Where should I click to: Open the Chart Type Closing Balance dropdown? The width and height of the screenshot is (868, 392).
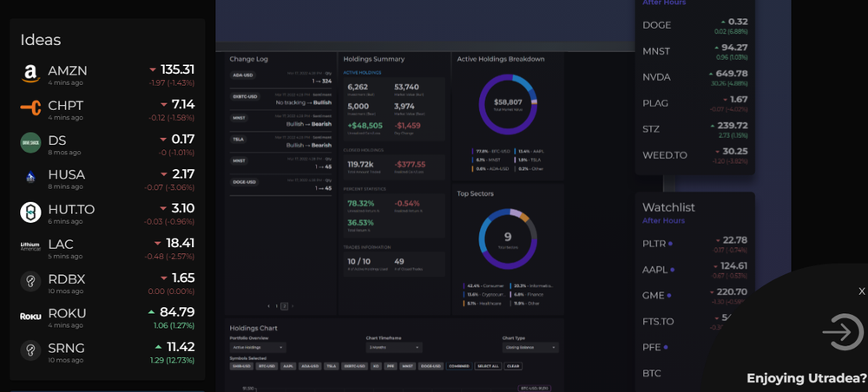click(x=530, y=348)
